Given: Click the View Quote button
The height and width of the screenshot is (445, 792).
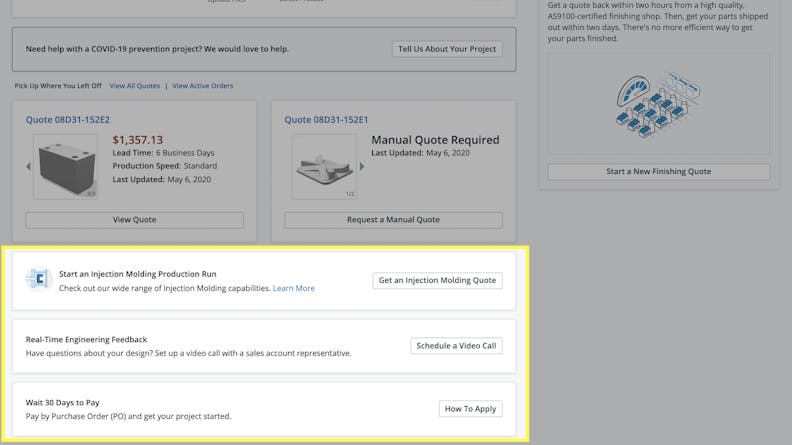Looking at the screenshot, I should coord(134,220).
